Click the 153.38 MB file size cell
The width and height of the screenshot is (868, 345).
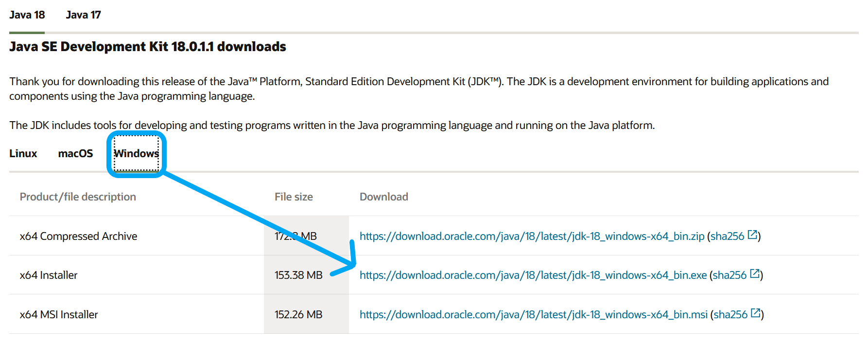point(298,275)
